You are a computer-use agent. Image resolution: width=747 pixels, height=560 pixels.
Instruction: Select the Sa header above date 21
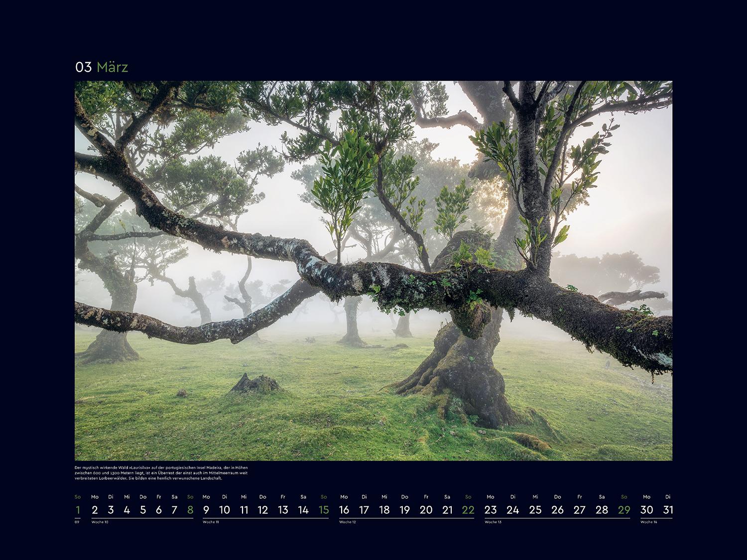click(x=446, y=496)
